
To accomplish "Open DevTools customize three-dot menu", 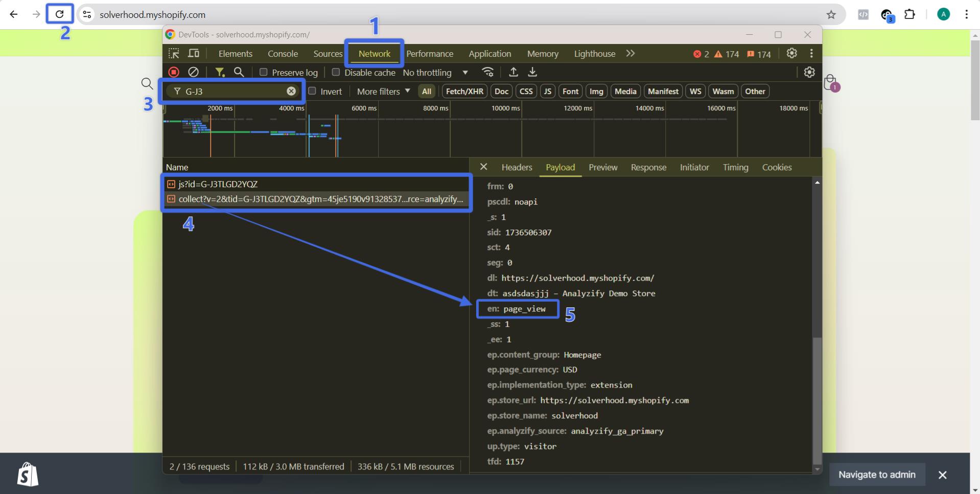I will [x=811, y=53].
